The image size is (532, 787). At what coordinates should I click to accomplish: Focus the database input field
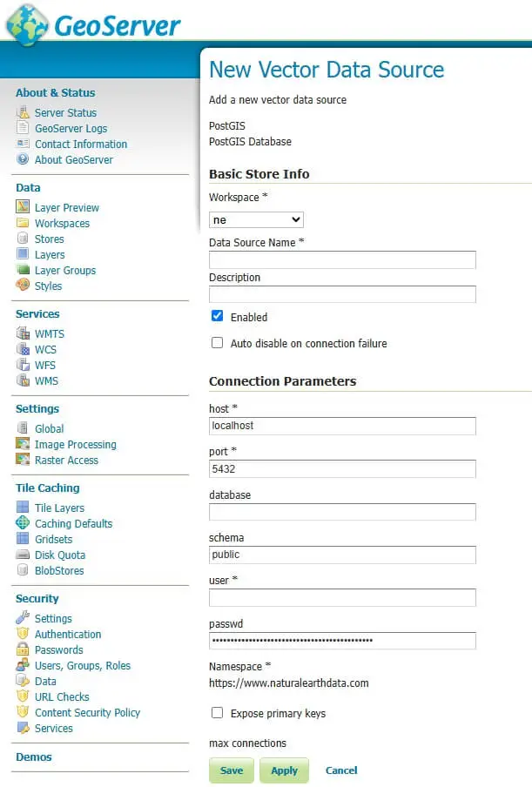342,512
